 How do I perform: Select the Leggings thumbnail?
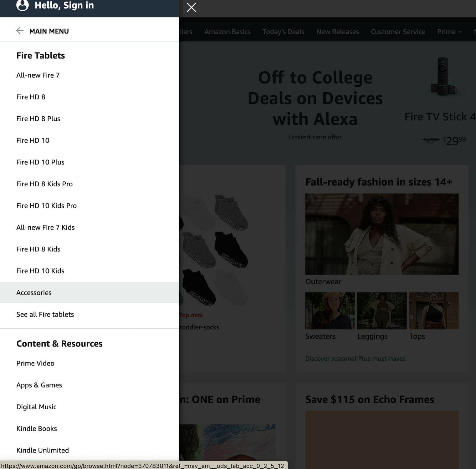coord(382,311)
